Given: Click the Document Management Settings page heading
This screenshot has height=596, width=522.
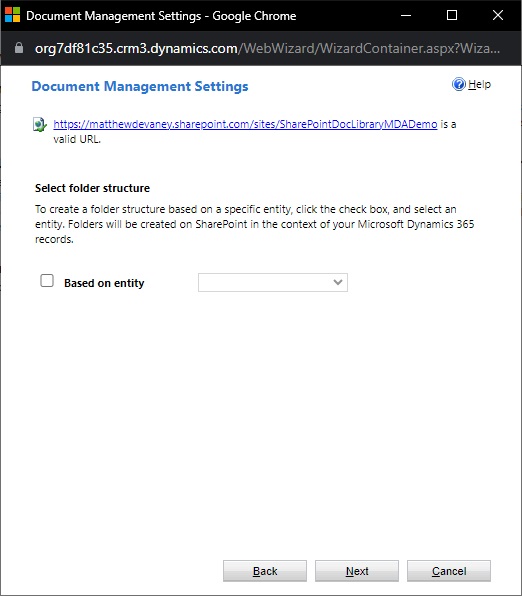Looking at the screenshot, I should coord(140,86).
